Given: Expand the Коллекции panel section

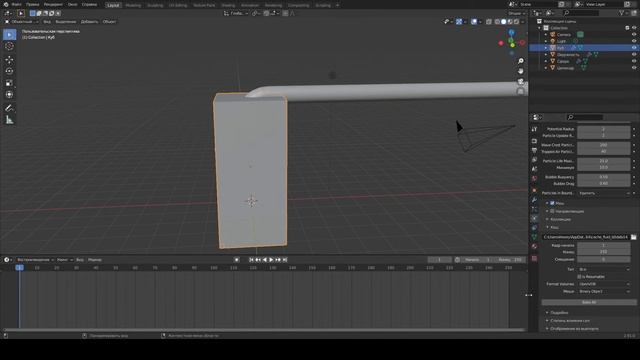Looking at the screenshot, I should click(560, 219).
